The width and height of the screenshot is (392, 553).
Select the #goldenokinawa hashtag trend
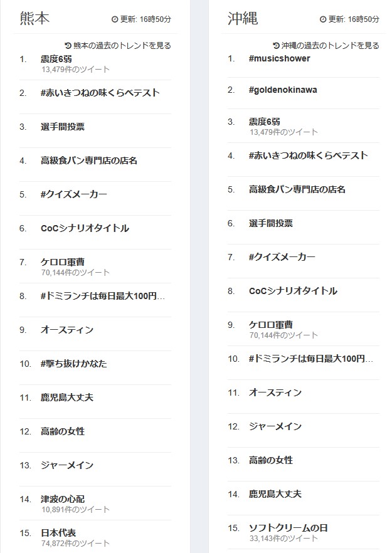coord(283,90)
